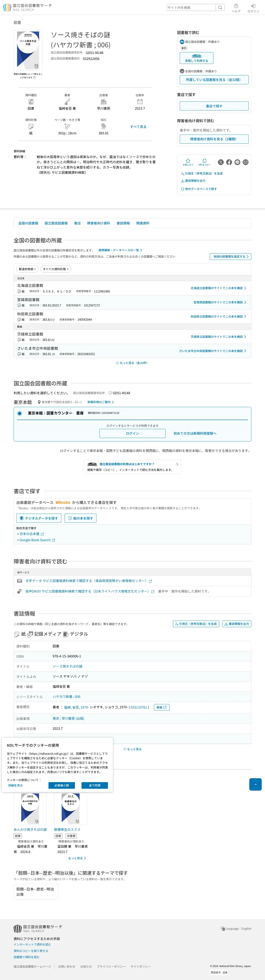
Task: Select the 東京本館 図書カウンター radio button
Action: [x=19, y=413]
